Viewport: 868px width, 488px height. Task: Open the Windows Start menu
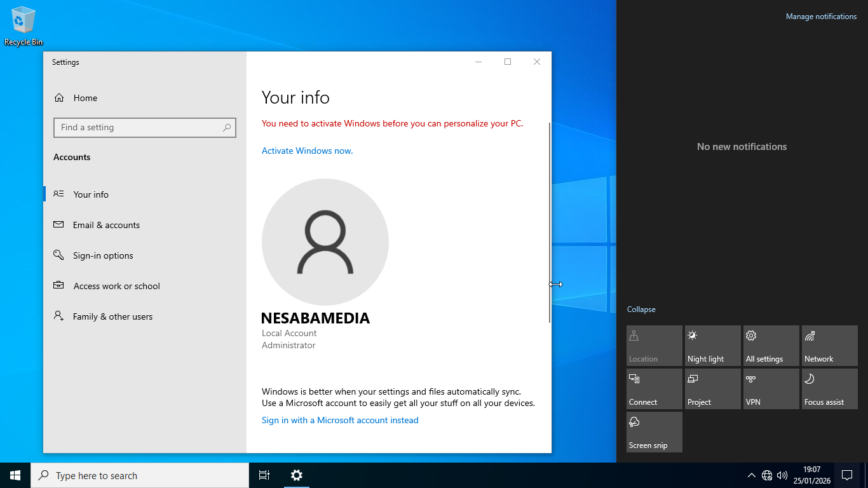click(x=15, y=475)
